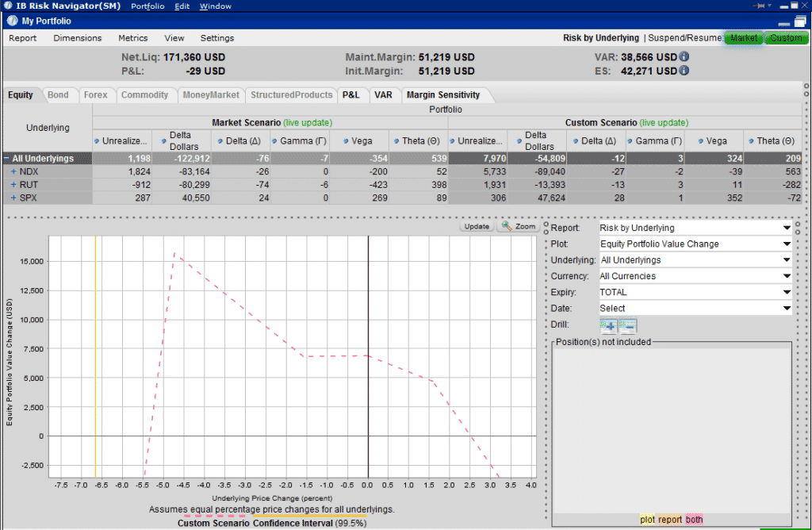This screenshot has width=812, height=530.
Task: Click the Market Scenario Vega column dot
Action: pos(346,141)
